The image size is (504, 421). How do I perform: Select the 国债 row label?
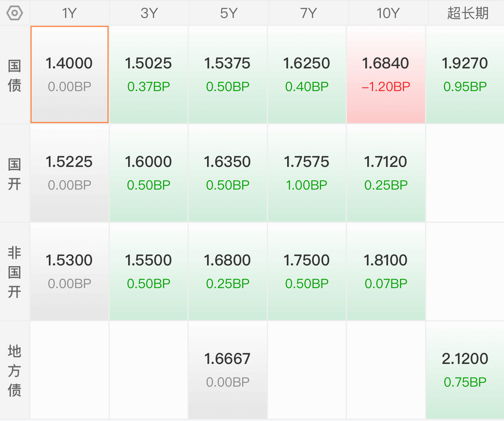coord(14,75)
